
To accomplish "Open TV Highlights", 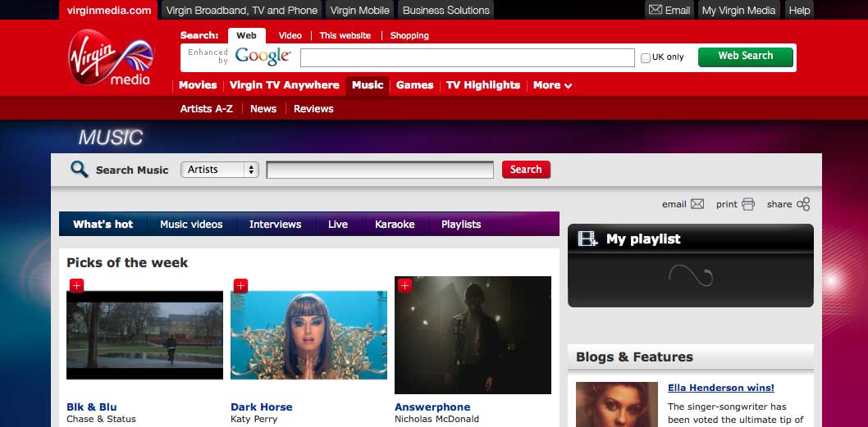I will tap(483, 85).
